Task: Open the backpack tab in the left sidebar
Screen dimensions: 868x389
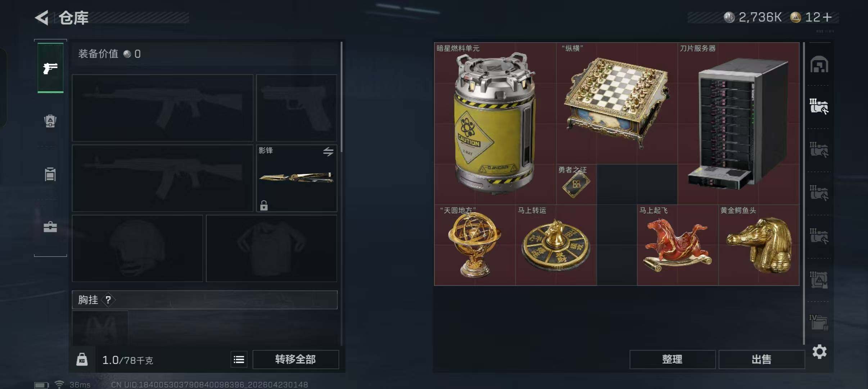Action: point(50,121)
